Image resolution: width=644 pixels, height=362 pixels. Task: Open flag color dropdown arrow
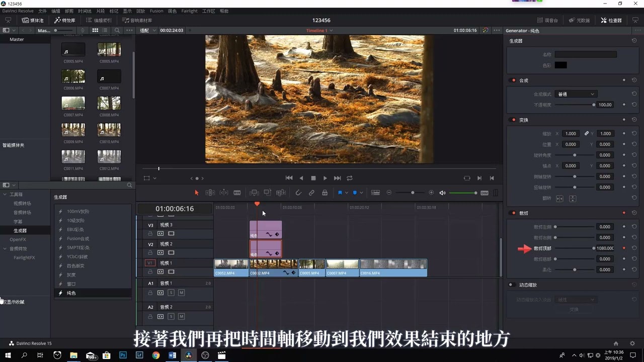346,193
